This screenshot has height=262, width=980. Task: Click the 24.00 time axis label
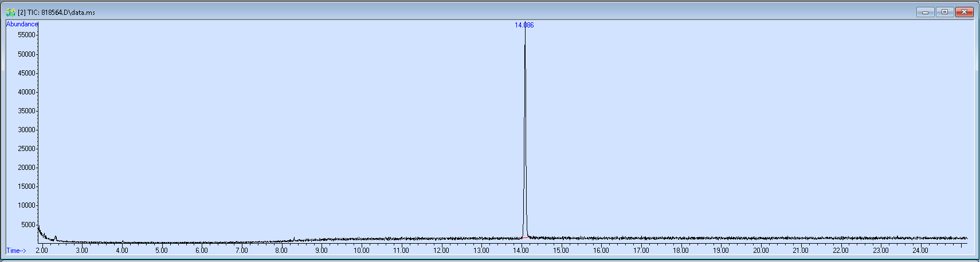tap(920, 251)
